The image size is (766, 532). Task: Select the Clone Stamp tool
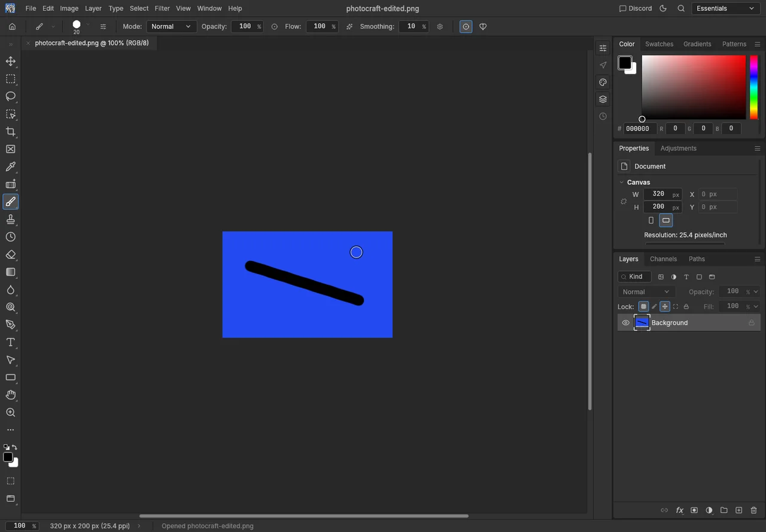click(x=11, y=220)
